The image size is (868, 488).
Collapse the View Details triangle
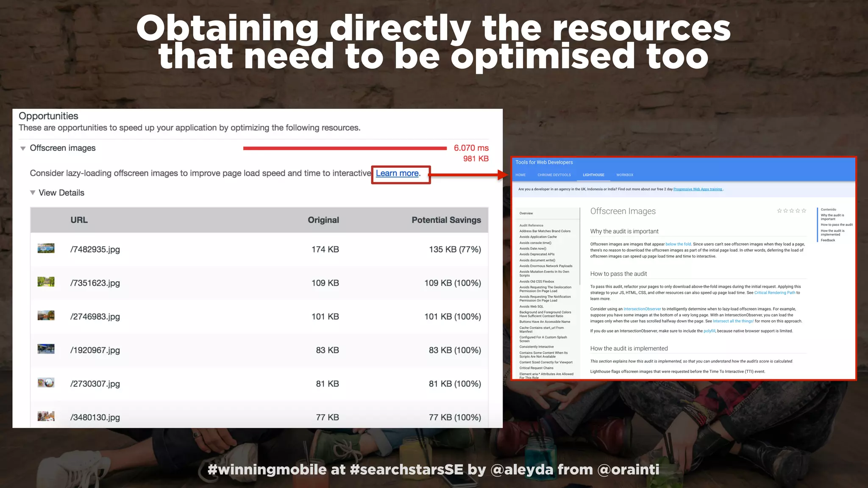click(x=33, y=193)
